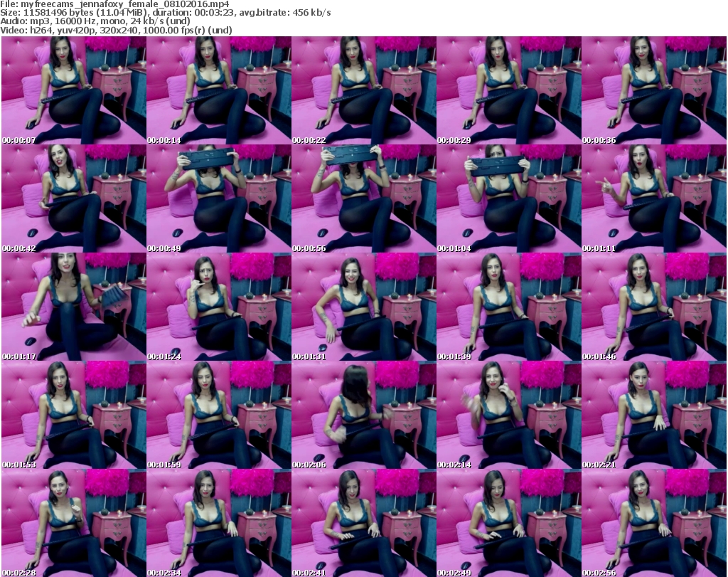The image size is (728, 577).
Task: Choose the frame marked 00:02:21
Action: tap(654, 415)
